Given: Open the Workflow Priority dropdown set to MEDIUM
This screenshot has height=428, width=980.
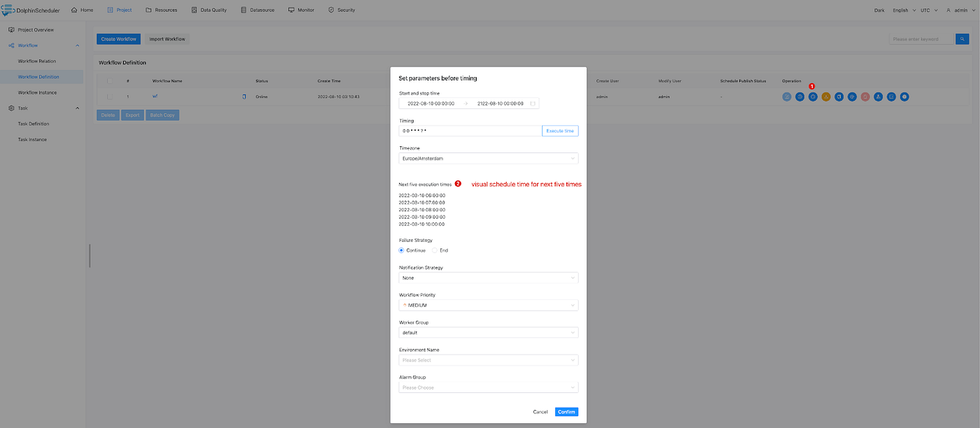Looking at the screenshot, I should tap(488, 305).
